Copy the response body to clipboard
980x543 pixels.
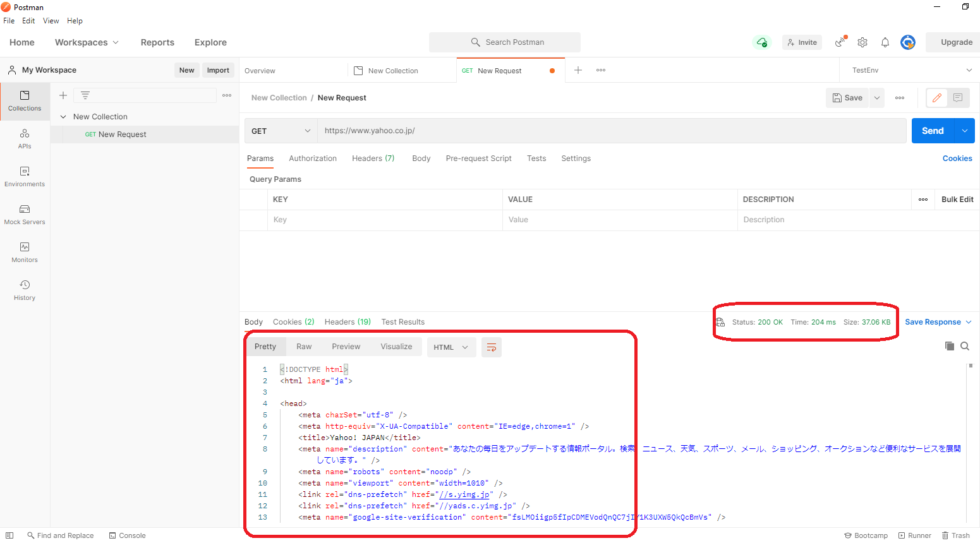[x=949, y=346]
